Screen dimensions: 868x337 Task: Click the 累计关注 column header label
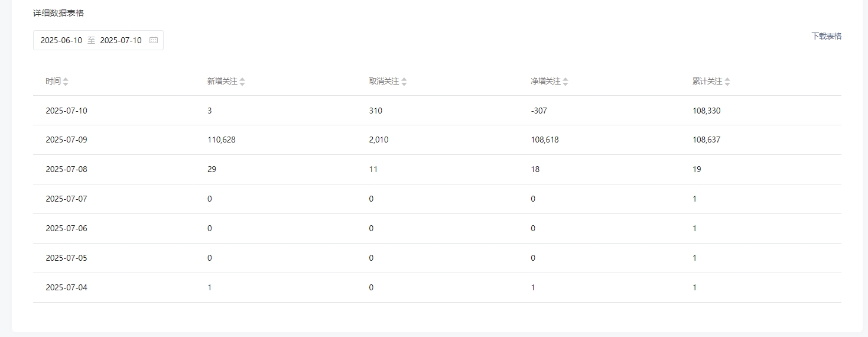tap(707, 82)
